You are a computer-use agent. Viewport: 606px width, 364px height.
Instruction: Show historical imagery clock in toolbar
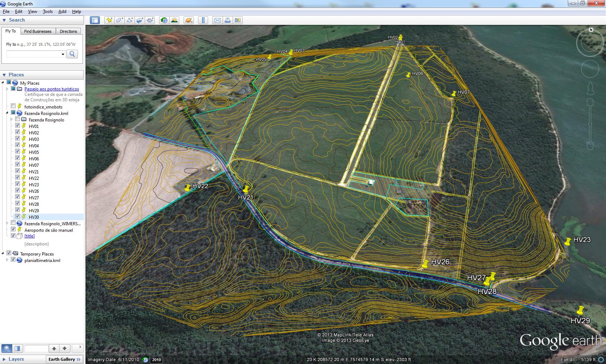[x=164, y=20]
